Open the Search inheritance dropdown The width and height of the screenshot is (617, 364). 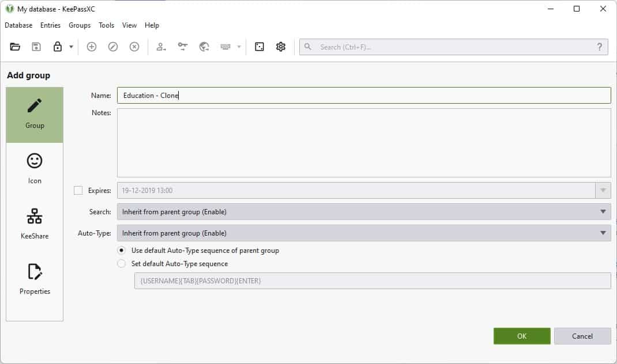603,211
